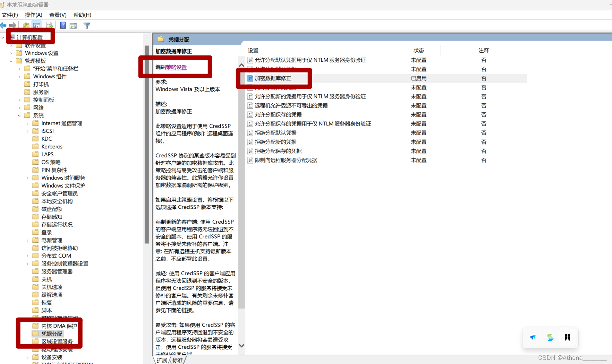Click the Filter funnel toolbar icon
Screen dimensions: 612x364
point(87,25)
